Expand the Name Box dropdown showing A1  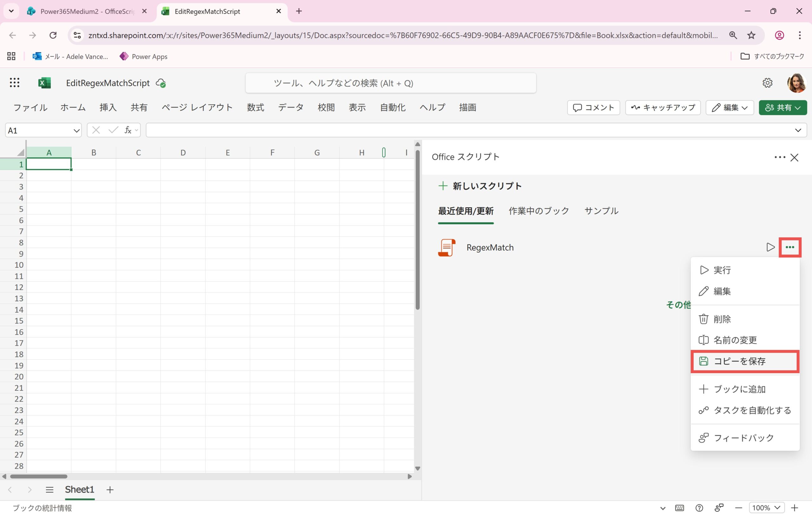coord(76,130)
